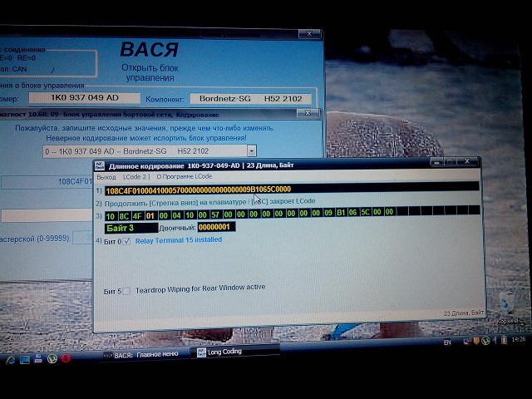Expand the 1K0 937 049 AD Bordnetz-SG dropdown
Image resolution: width=532 pixels, height=399 pixels.
click(x=251, y=150)
